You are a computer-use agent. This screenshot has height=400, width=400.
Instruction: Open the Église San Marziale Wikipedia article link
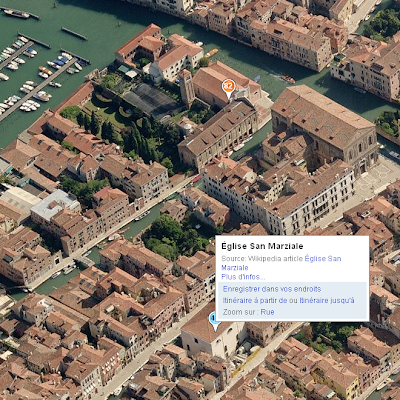281,263
